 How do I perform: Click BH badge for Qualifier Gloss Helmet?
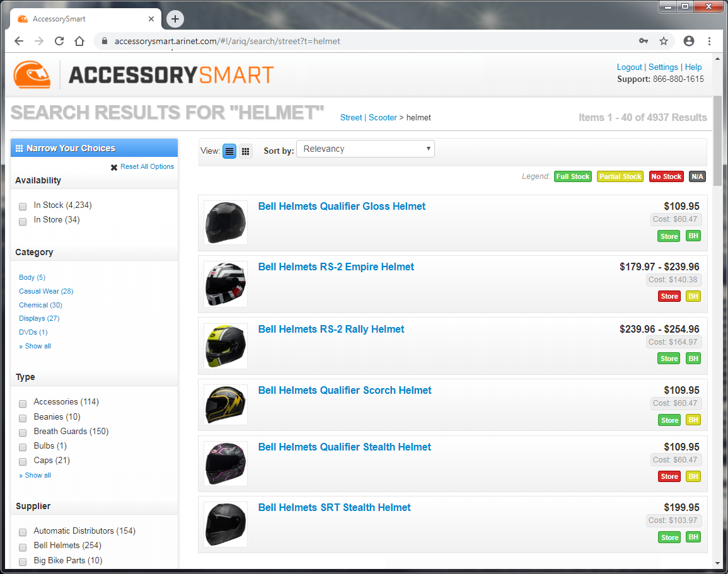[693, 236]
